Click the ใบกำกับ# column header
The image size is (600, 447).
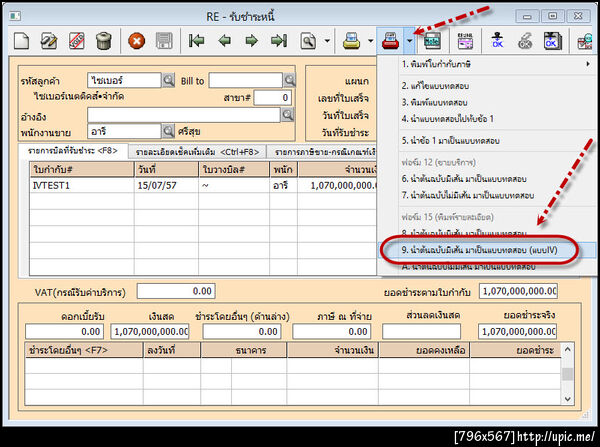pyautogui.click(x=82, y=170)
